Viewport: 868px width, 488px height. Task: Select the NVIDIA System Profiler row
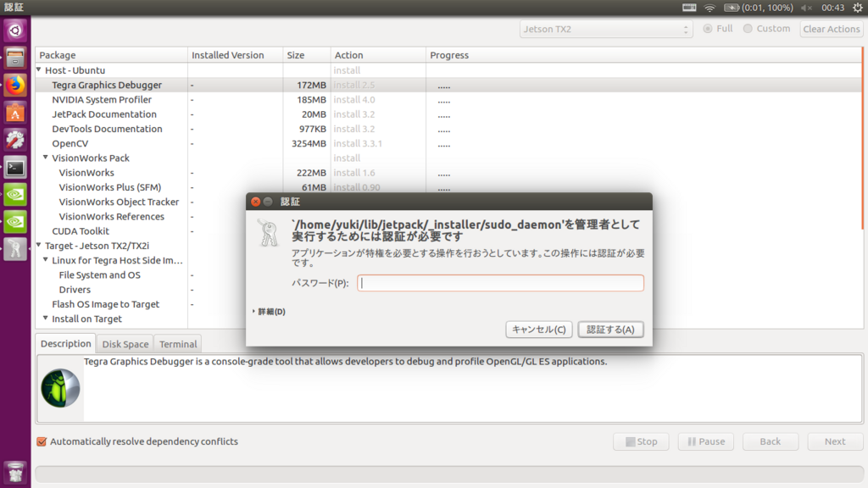pyautogui.click(x=448, y=100)
